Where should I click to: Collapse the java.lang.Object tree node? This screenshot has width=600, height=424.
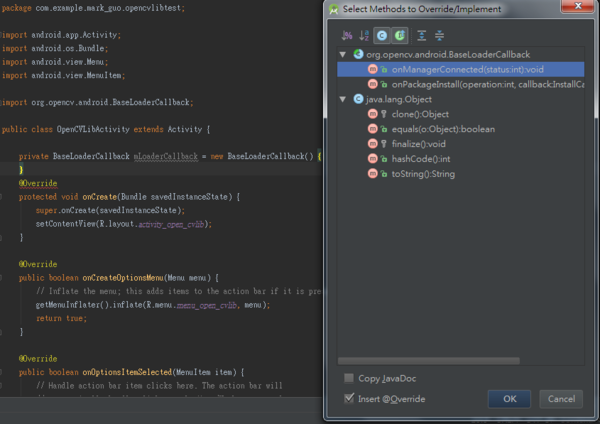coord(344,99)
